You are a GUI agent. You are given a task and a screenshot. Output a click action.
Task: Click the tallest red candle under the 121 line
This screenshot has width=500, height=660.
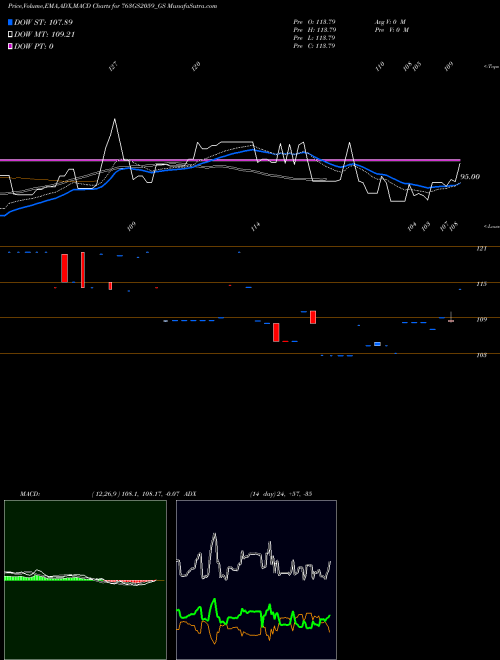coord(83,270)
